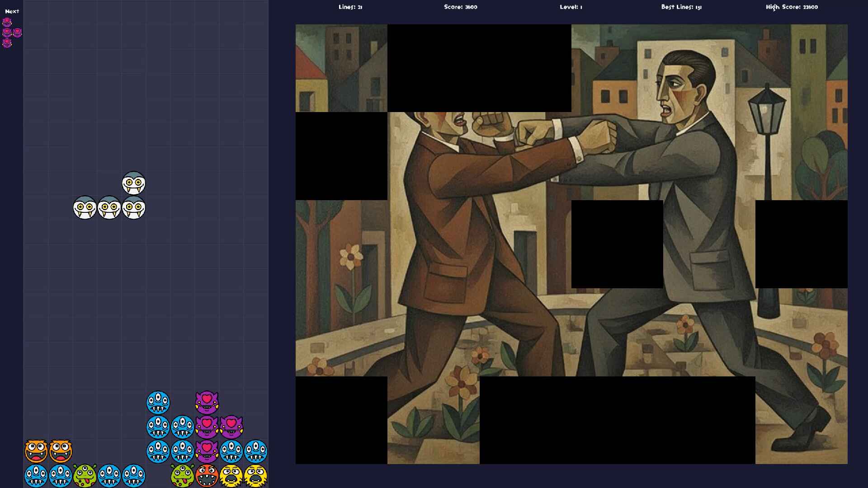The height and width of the screenshot is (488, 868).
Task: Select the leftmost orange monster block
Action: pyautogui.click(x=36, y=451)
